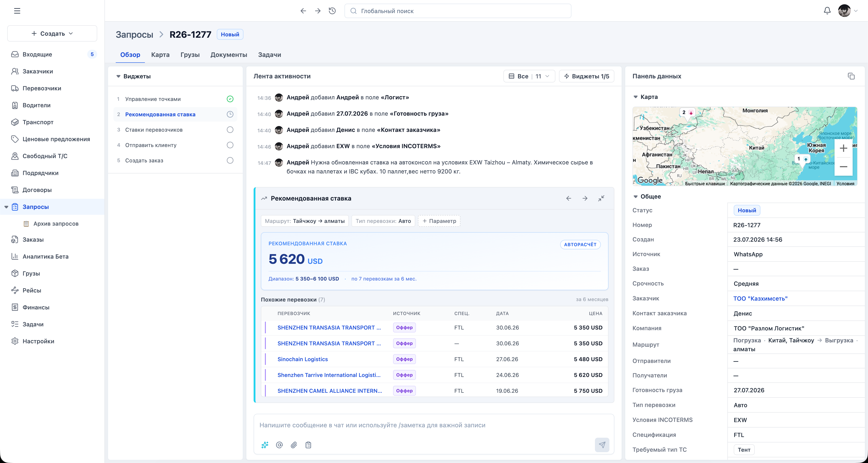868x463 pixels.
Task: Click the clock status of Рекомендованная ставка step
Action: click(x=230, y=114)
